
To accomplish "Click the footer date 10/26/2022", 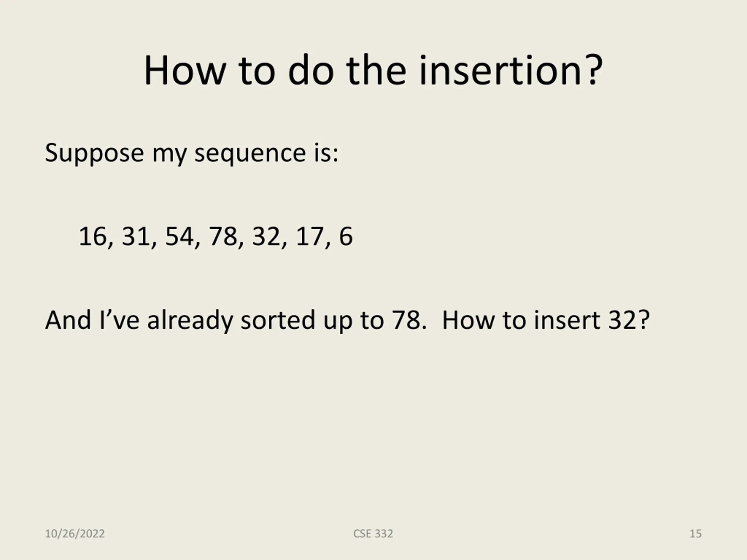I will click(75, 534).
